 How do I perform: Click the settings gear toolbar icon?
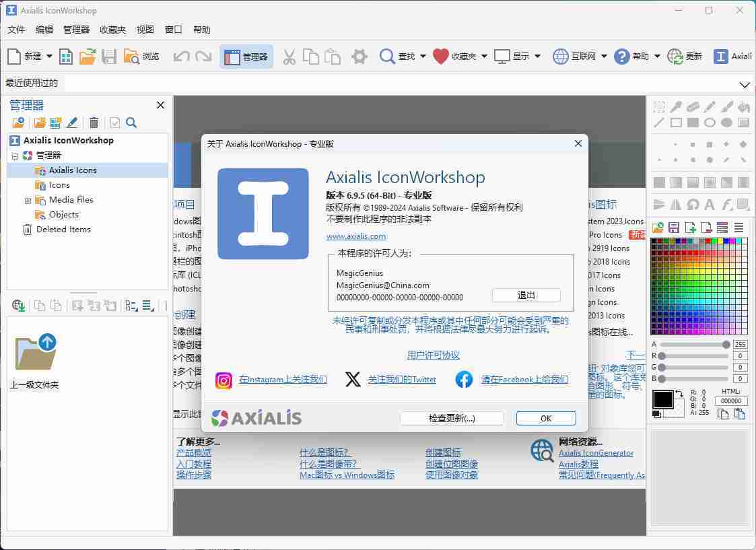pyautogui.click(x=359, y=57)
